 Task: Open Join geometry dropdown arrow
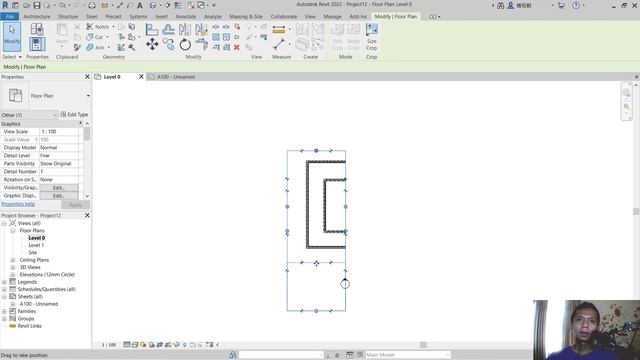(109, 48)
